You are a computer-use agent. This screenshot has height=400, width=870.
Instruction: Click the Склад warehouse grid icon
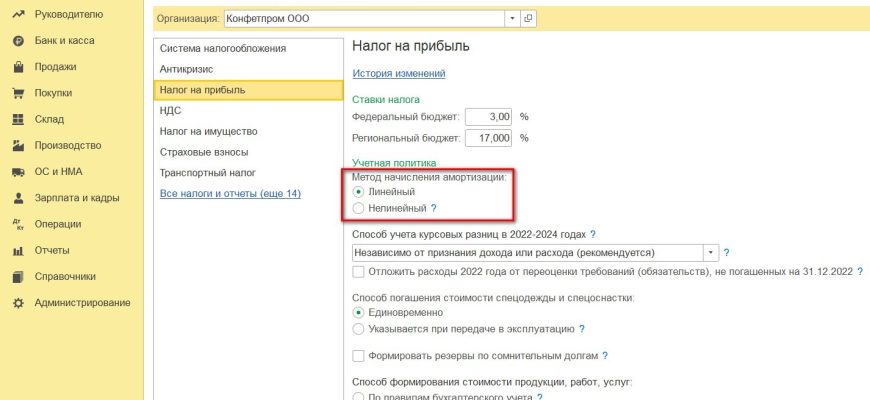click(x=17, y=120)
